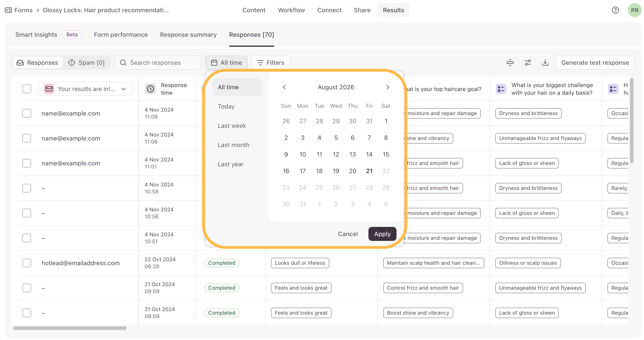Click the Forms breadcrumb icon
The height and width of the screenshot is (340, 644).
pyautogui.click(x=8, y=10)
